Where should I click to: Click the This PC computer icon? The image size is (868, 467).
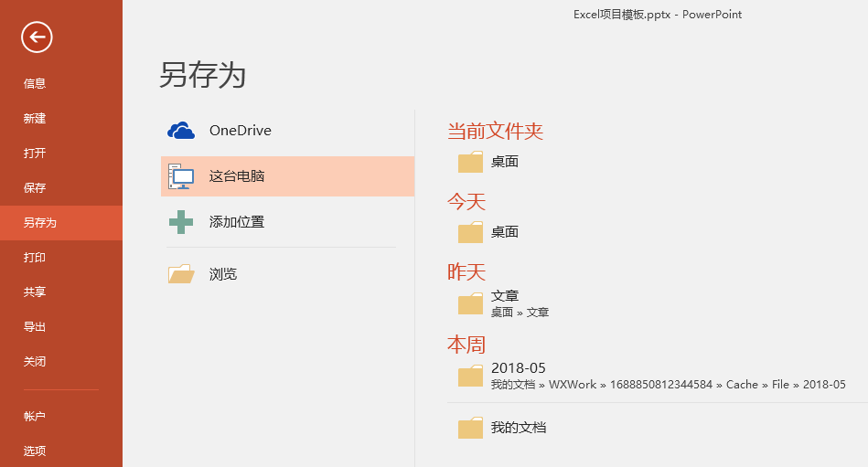(181, 176)
